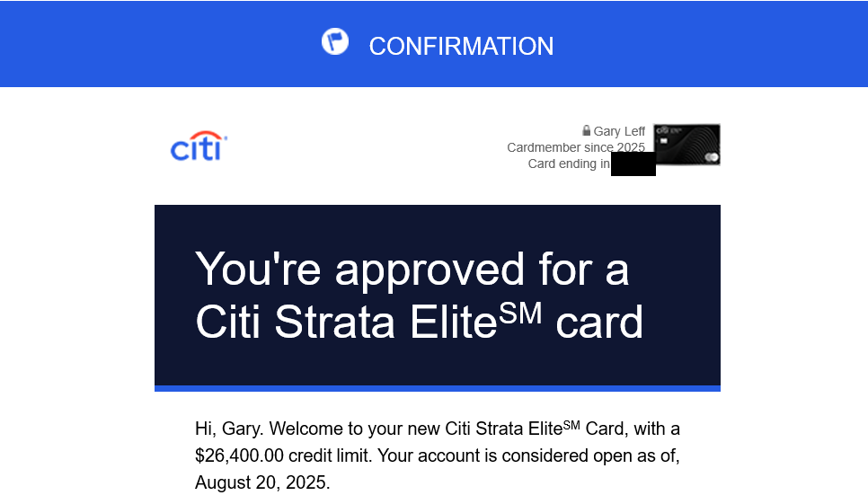Click the bright blue stripe under the banner
The width and height of the screenshot is (868, 504).
pyautogui.click(x=438, y=388)
